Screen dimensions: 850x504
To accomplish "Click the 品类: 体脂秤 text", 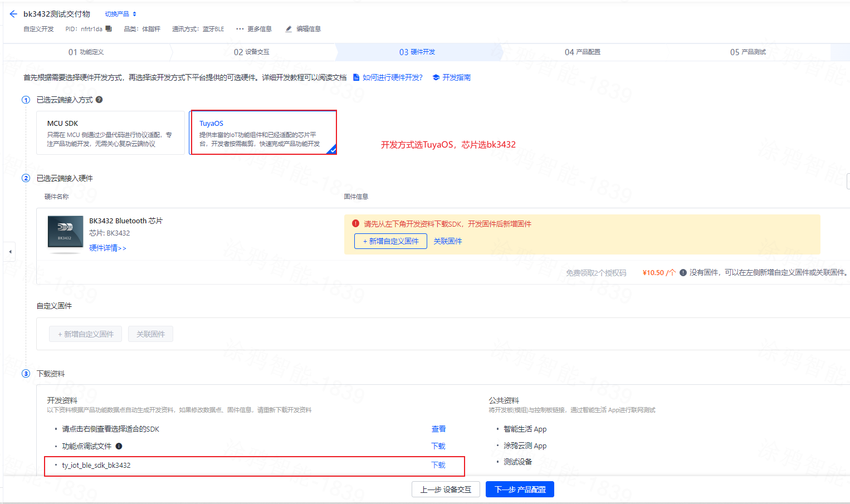I will (x=142, y=29).
